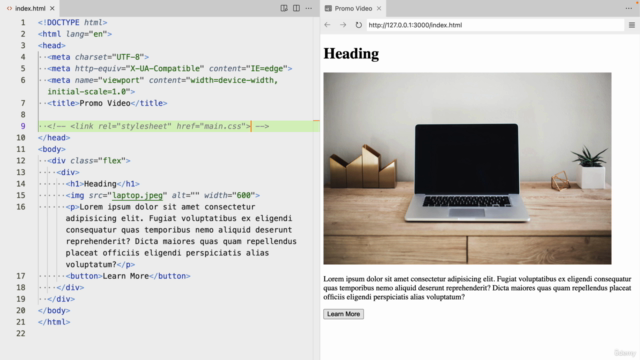640x360 pixels.
Task: Click the preview address bar URL field
Action: [495, 25]
